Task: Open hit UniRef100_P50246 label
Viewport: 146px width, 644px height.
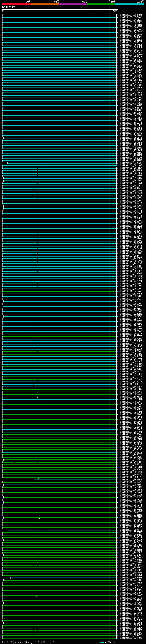Action: coord(131,17)
